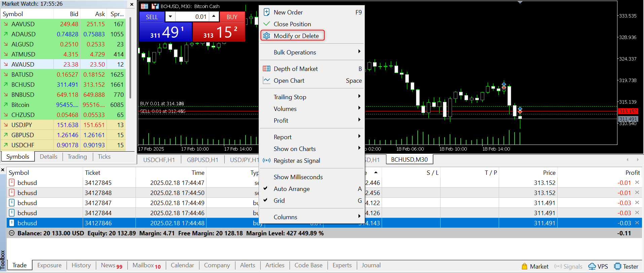Enable Show Milliseconds option
This screenshot has height=273, width=644.
[x=298, y=177]
